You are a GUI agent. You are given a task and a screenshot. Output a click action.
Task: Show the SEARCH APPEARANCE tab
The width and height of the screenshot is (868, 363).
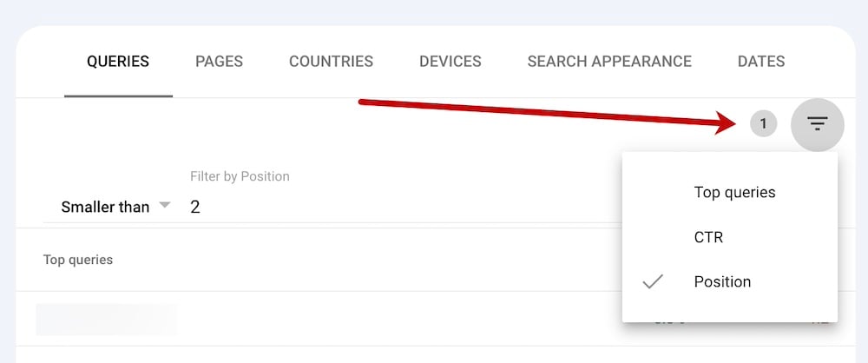(609, 62)
